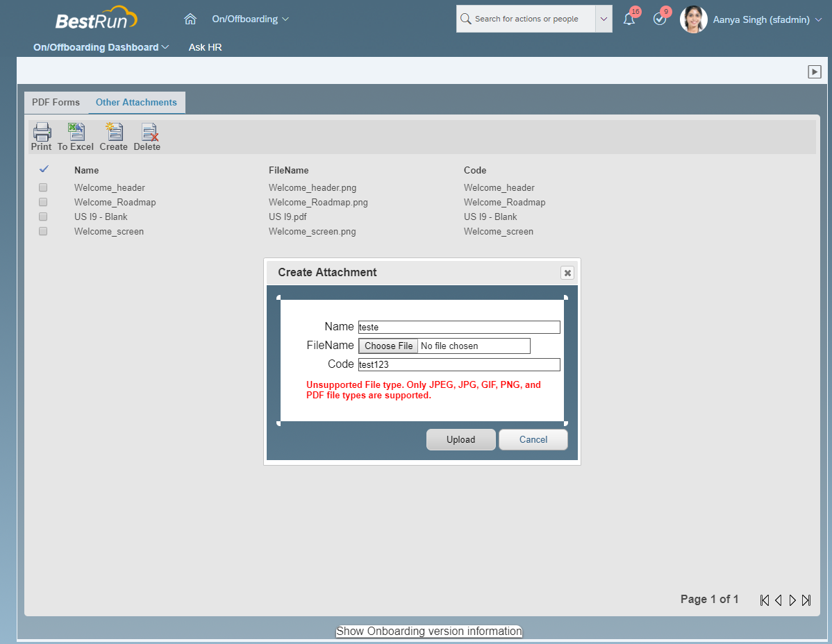
Task: Close the Create Attachment dialog
Action: tap(567, 273)
